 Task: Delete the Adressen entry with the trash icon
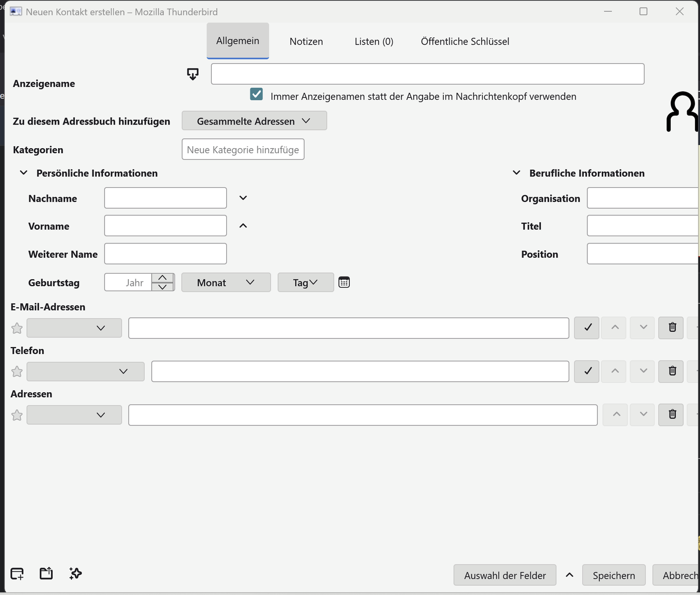point(672,415)
